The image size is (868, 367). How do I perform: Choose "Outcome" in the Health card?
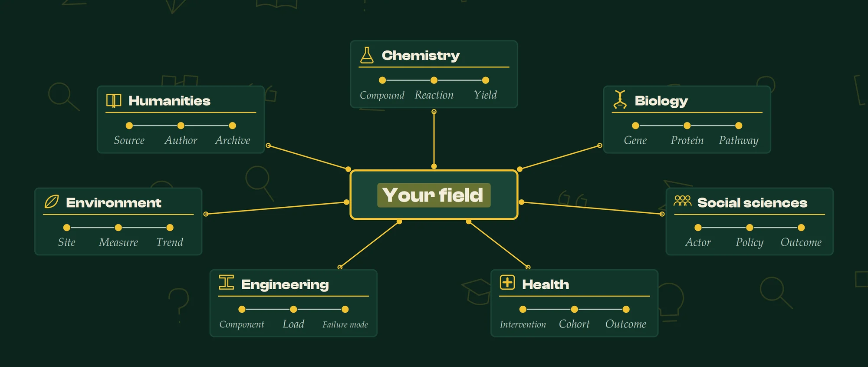tap(626, 324)
